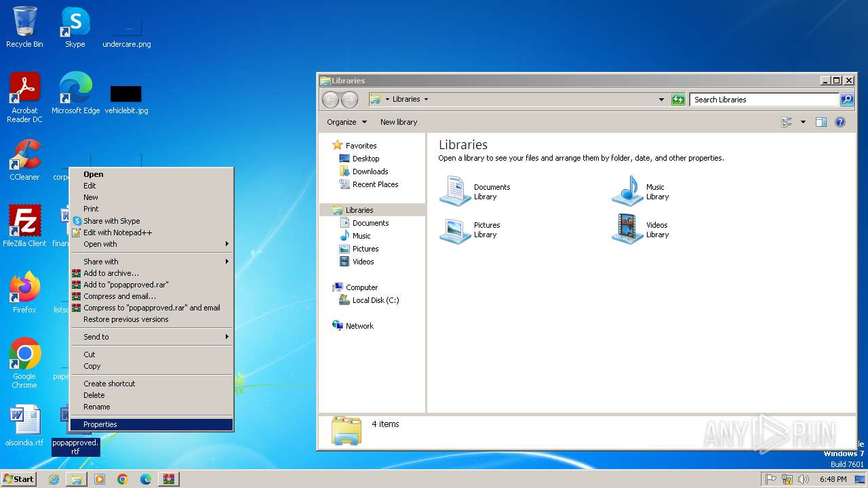Choose Edit with Notepad++ entry
The height and width of the screenshot is (488, 868).
152,232
